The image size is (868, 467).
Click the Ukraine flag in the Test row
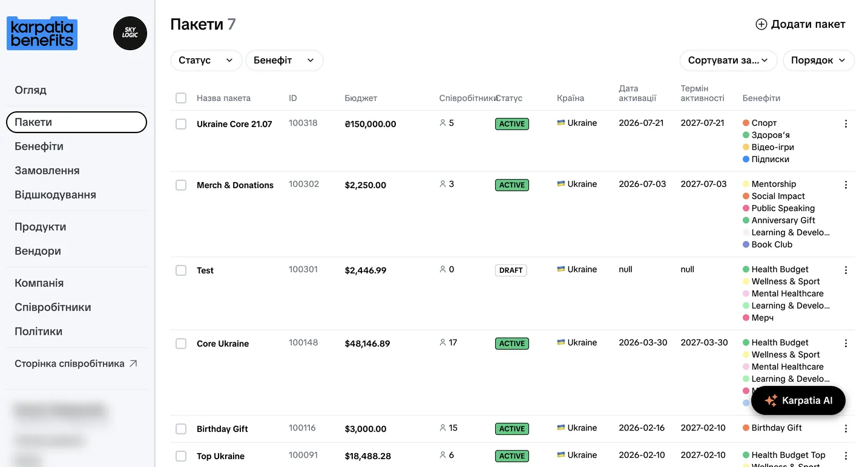point(561,269)
